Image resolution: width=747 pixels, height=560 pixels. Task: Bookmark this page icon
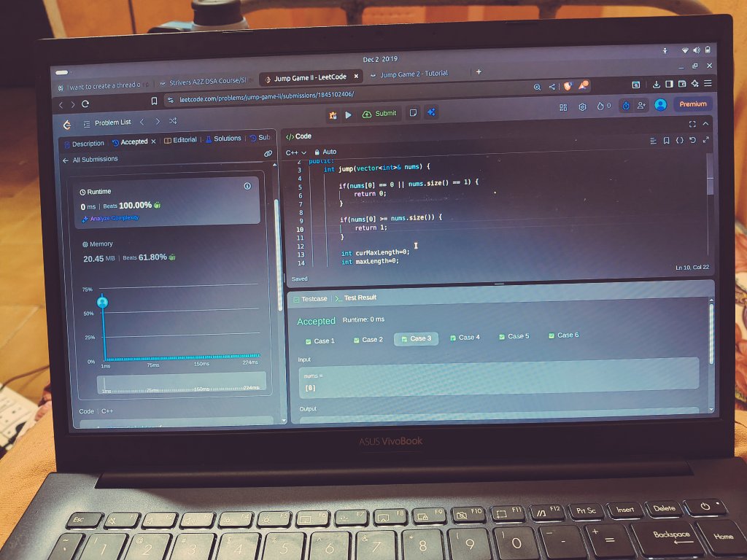point(154,101)
